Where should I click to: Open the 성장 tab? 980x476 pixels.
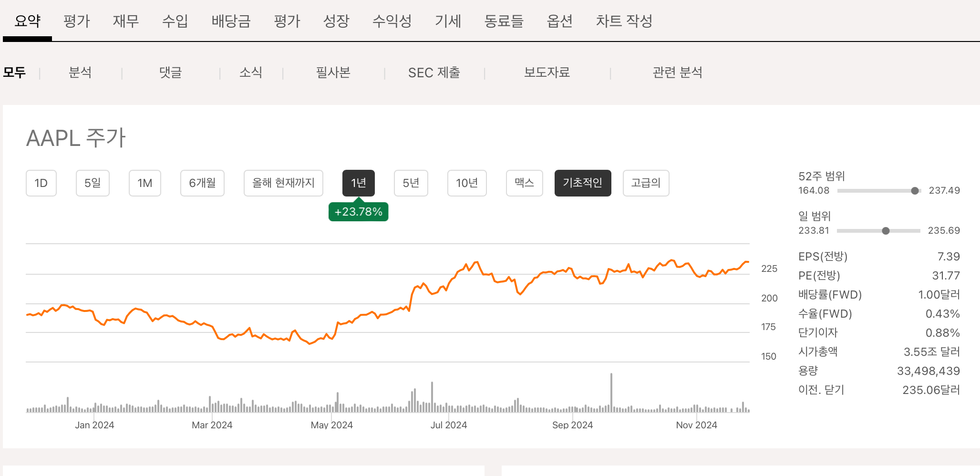point(336,21)
